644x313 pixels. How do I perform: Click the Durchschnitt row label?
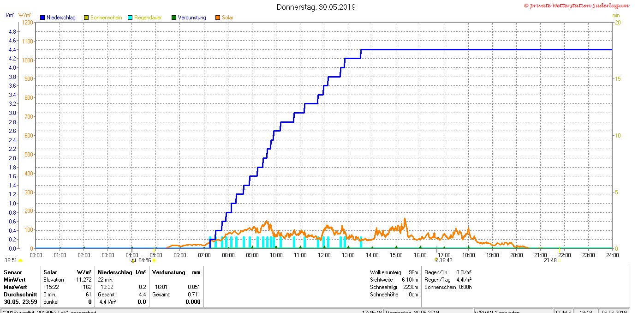click(x=20, y=295)
